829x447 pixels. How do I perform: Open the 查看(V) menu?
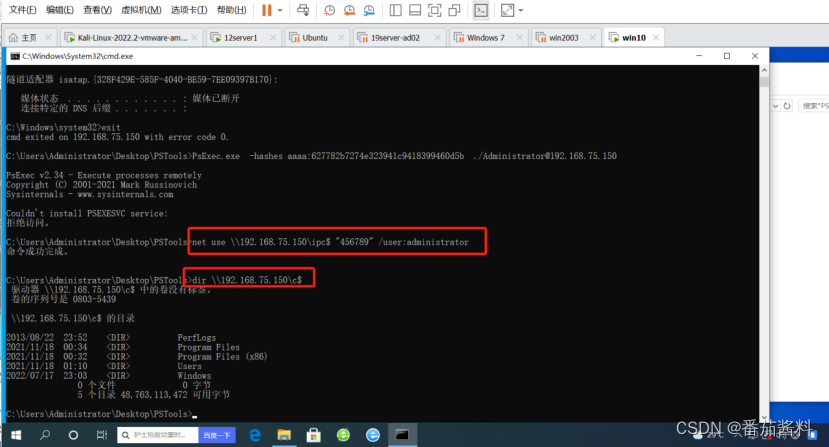tap(97, 10)
